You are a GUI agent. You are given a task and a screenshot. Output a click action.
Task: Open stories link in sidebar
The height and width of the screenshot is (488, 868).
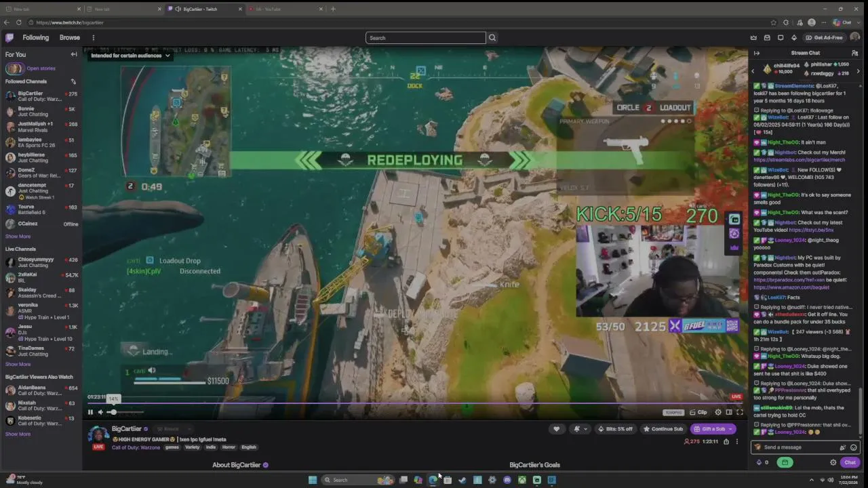coord(41,68)
